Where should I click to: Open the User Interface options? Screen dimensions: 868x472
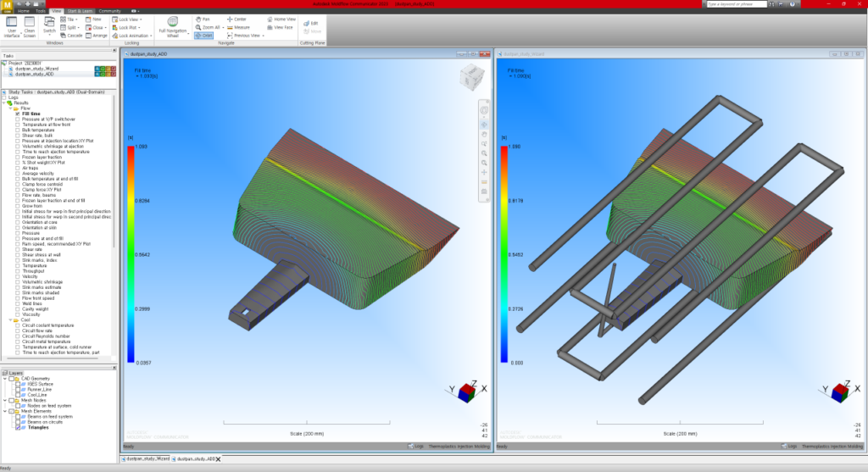12,26
